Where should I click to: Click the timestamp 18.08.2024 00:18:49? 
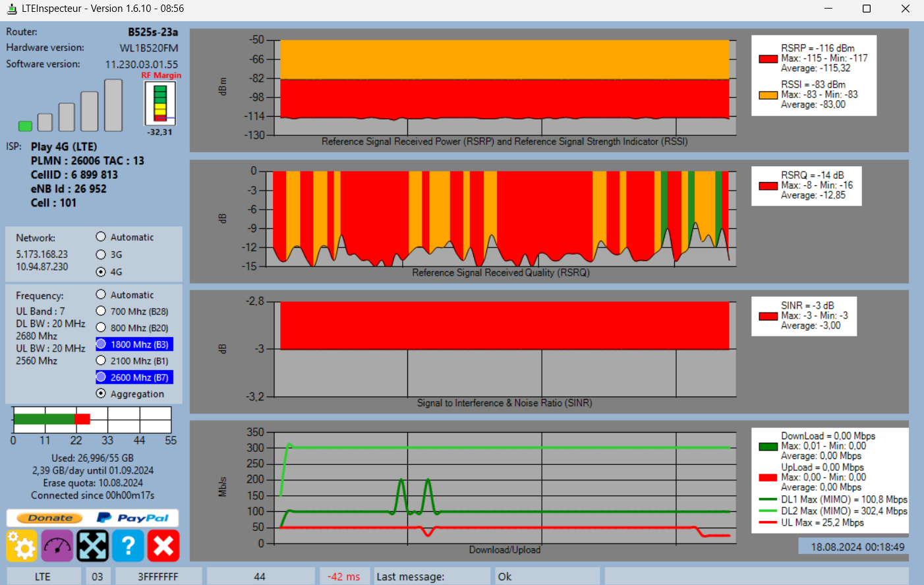(x=857, y=547)
